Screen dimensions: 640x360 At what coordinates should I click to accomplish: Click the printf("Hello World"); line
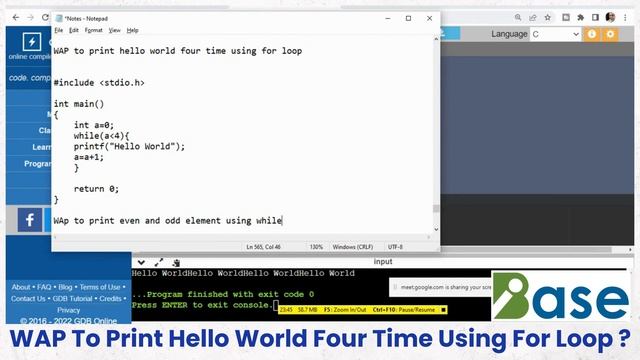(x=129, y=146)
